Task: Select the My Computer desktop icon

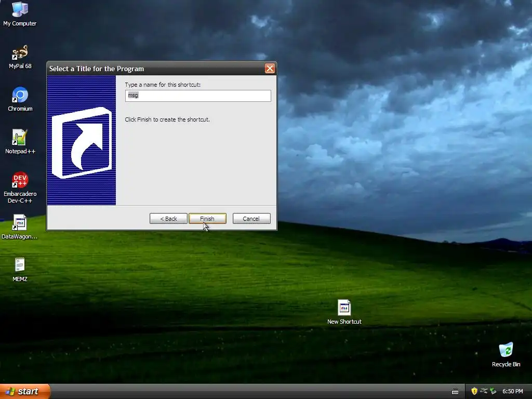Action: tap(20, 14)
